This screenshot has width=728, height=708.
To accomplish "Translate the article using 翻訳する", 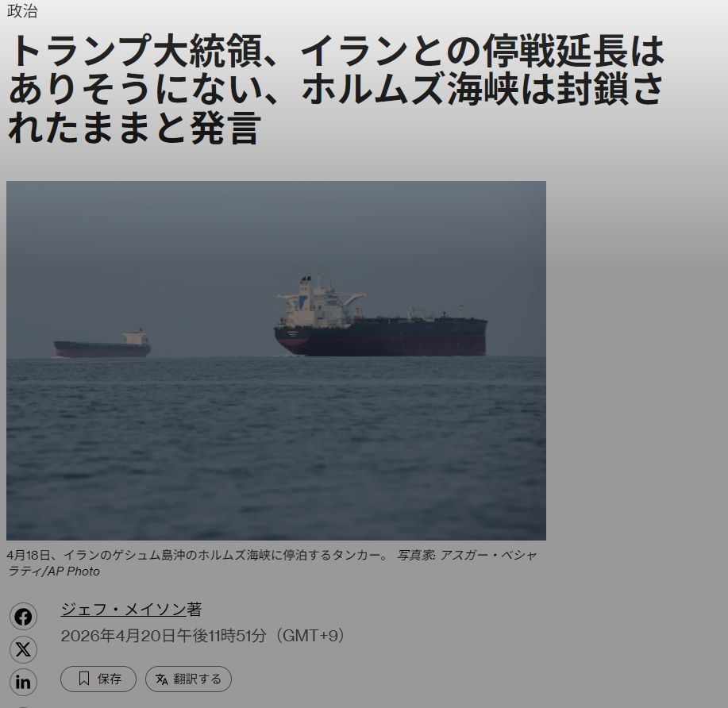I will click(188, 679).
